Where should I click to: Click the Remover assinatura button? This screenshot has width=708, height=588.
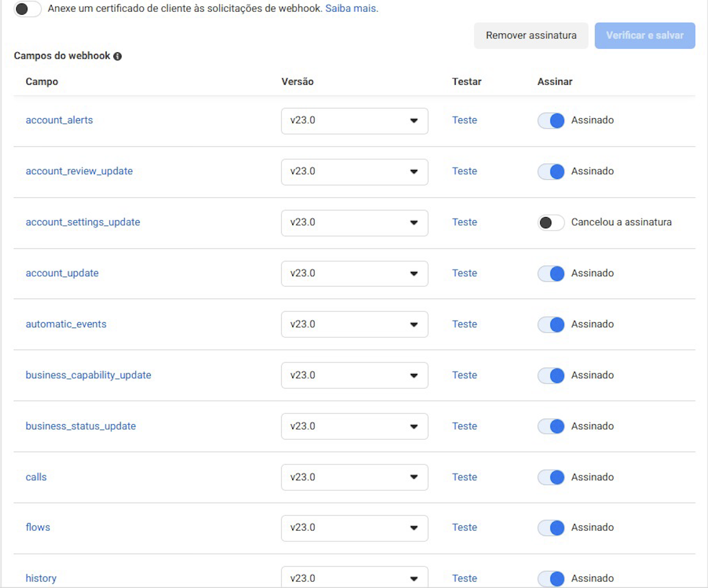point(531,36)
